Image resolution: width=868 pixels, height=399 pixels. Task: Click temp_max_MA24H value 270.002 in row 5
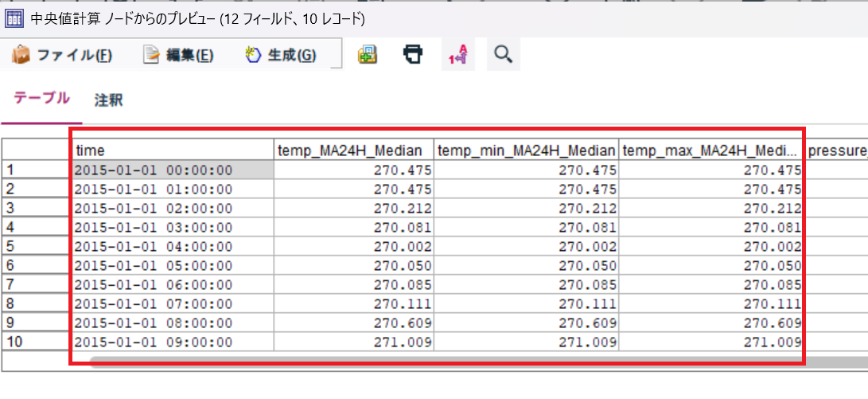tap(711, 247)
